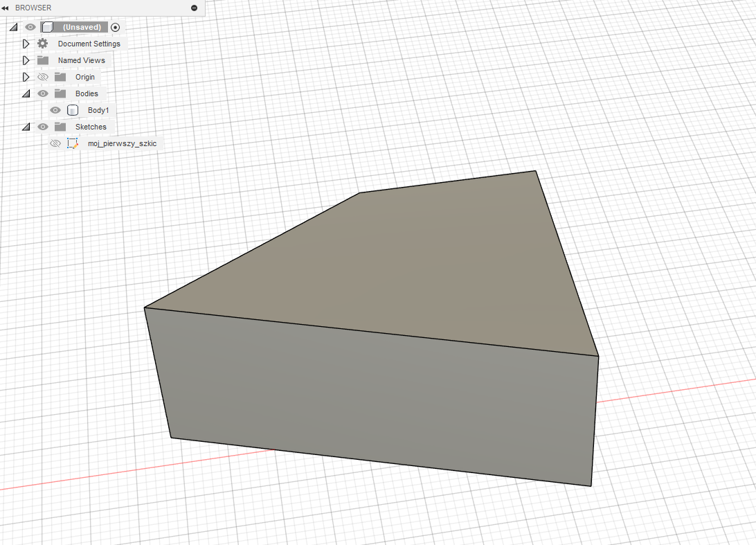Click the Bodies folder icon
756x545 pixels.
(60, 93)
